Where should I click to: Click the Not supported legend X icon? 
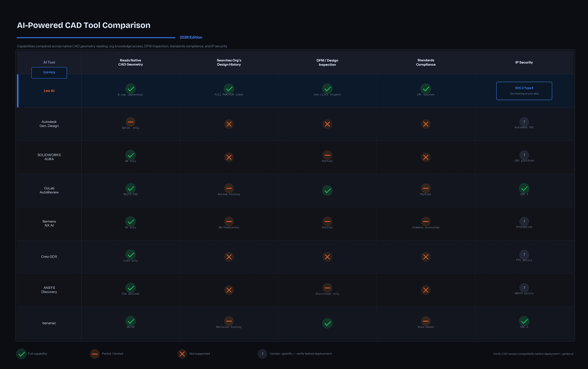[182, 354]
